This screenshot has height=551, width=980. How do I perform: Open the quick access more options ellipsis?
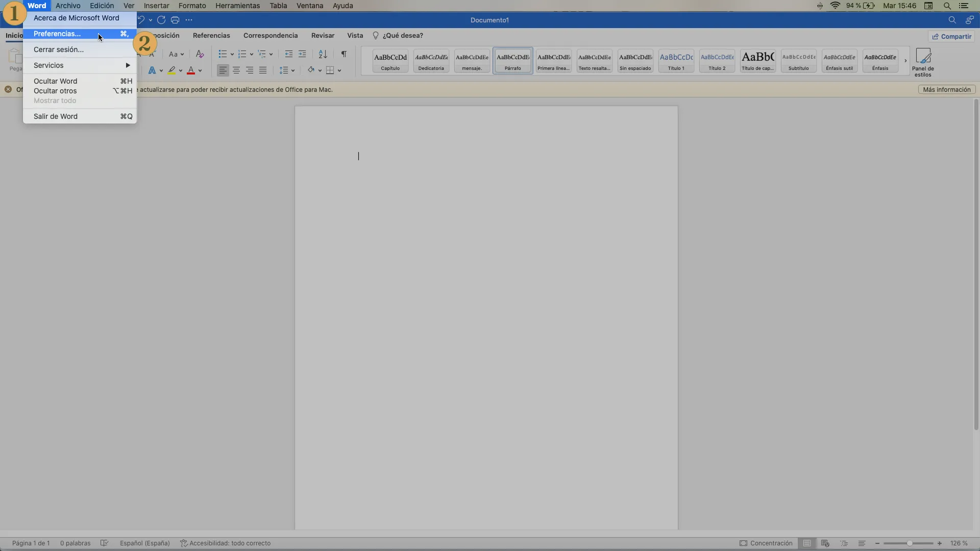click(x=189, y=20)
